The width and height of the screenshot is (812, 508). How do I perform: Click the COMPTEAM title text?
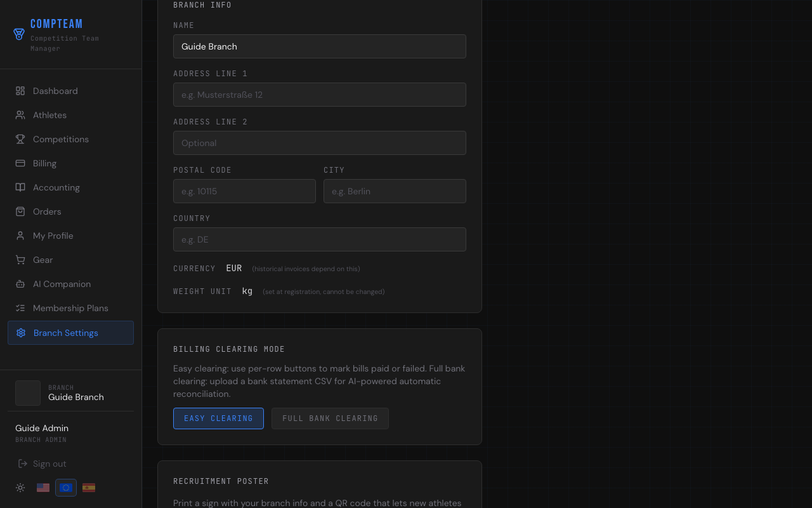[56, 23]
